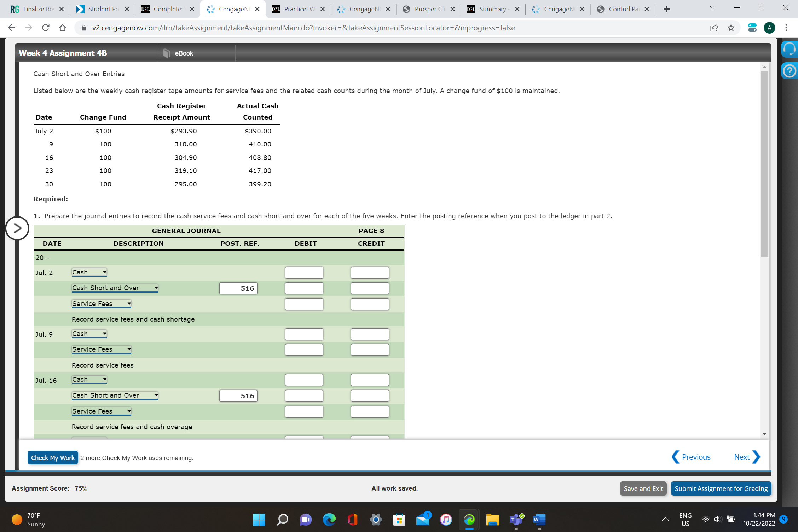Open Chrome's three-dot menu
Image resolution: width=798 pixels, height=532 pixels.
(x=786, y=28)
